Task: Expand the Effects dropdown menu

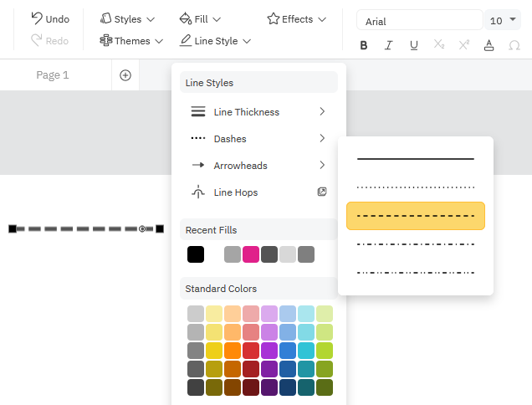Action: coord(297,19)
